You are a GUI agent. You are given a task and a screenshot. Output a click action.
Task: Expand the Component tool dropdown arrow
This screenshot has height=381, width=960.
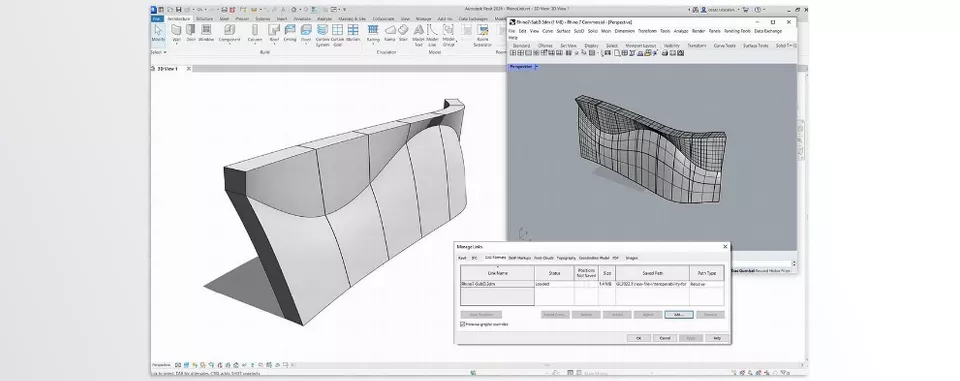click(230, 43)
